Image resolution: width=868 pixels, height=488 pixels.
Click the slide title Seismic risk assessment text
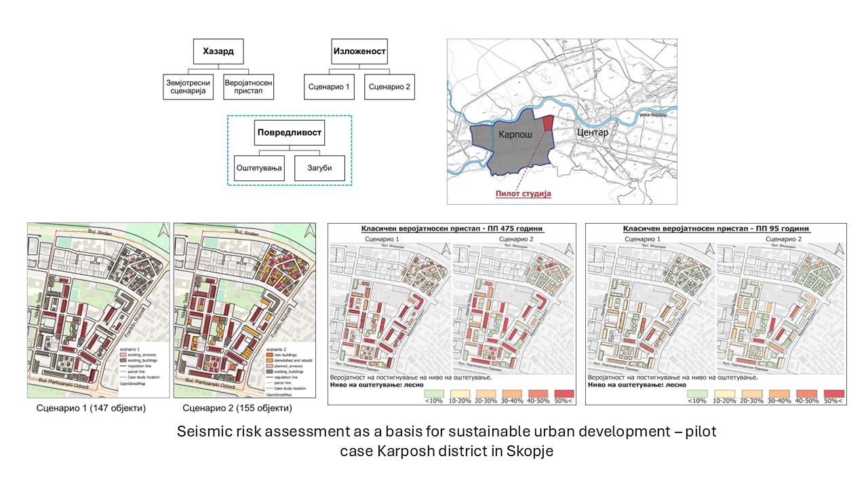tap(446, 441)
